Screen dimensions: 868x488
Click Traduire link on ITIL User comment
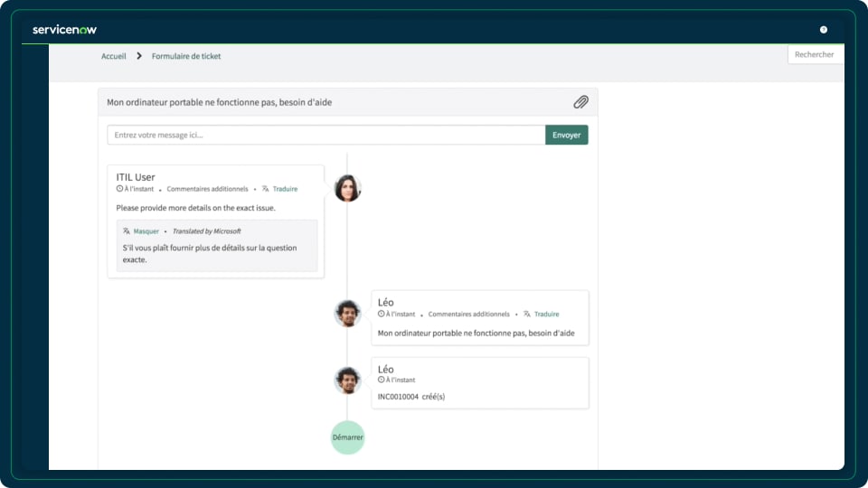pyautogui.click(x=285, y=189)
